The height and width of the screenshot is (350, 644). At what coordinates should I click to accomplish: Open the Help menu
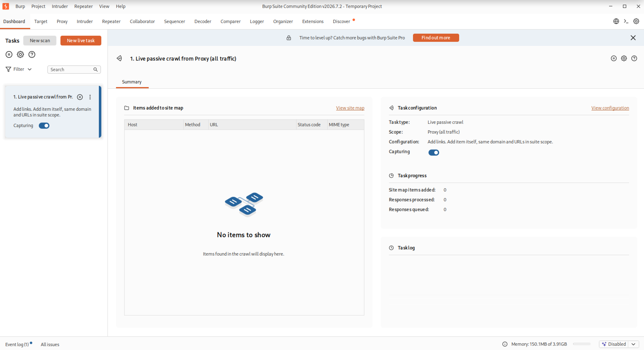click(x=121, y=6)
